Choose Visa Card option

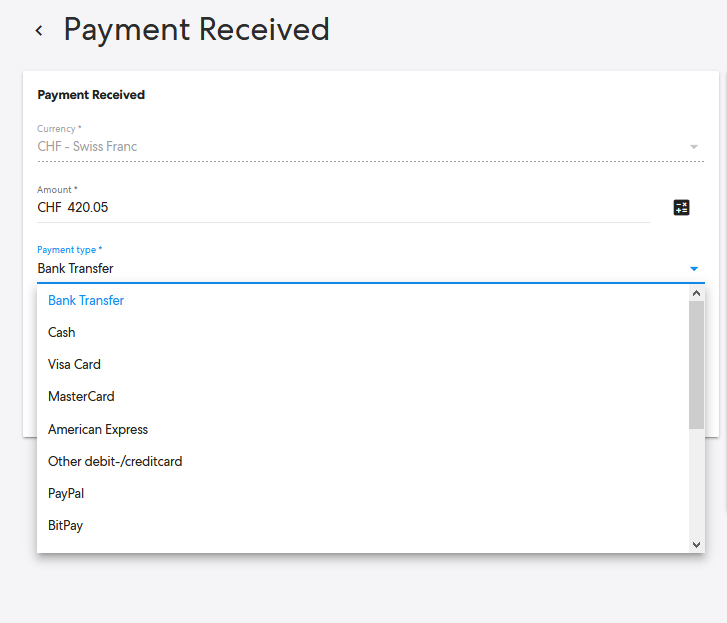(x=362, y=364)
